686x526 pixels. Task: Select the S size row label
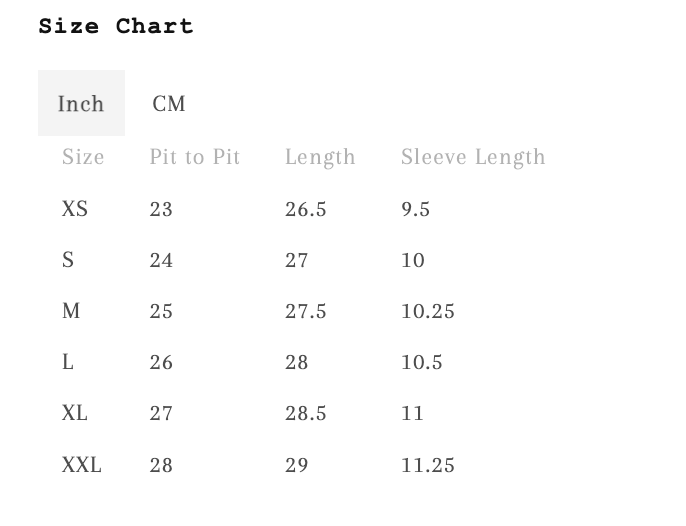[68, 260]
